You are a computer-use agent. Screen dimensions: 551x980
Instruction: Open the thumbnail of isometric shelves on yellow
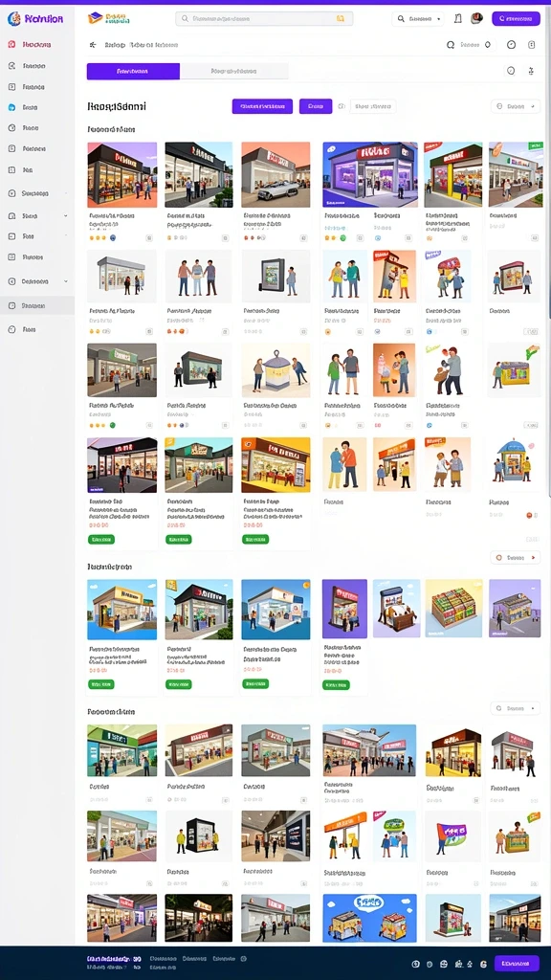pos(453,608)
